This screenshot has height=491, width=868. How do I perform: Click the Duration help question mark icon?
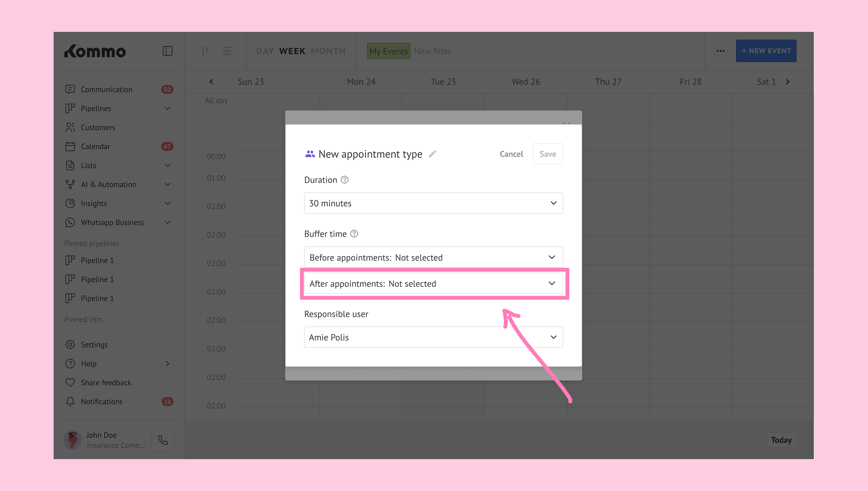point(344,180)
